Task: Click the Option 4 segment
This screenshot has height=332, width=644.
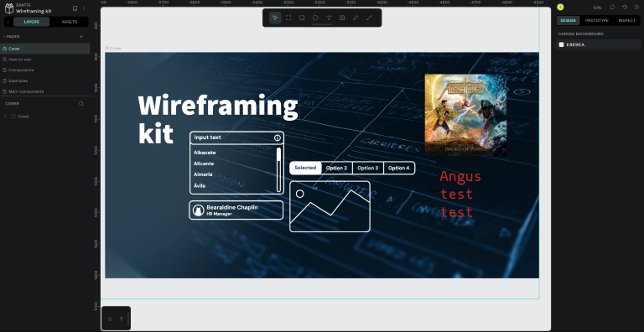Action: (399, 168)
